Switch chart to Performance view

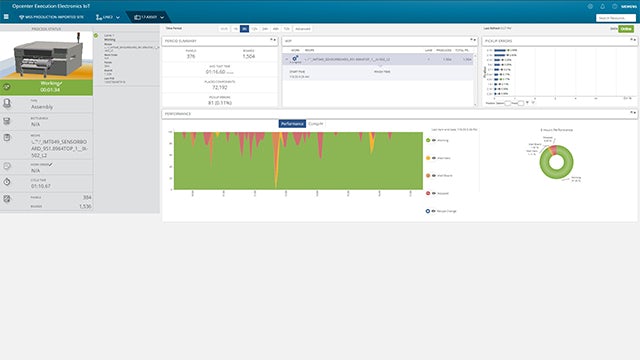click(292, 124)
